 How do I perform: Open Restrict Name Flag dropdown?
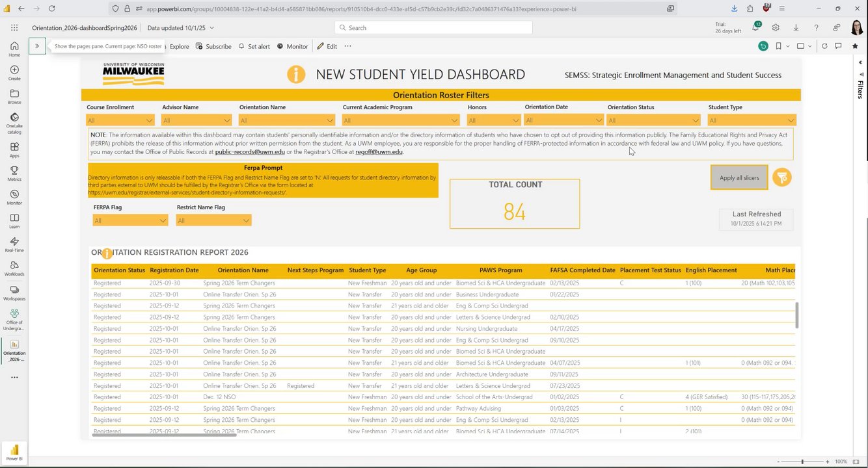pyautogui.click(x=213, y=220)
